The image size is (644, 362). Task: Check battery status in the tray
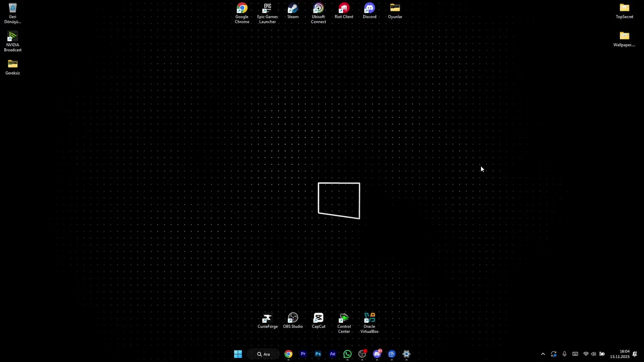coord(602,354)
